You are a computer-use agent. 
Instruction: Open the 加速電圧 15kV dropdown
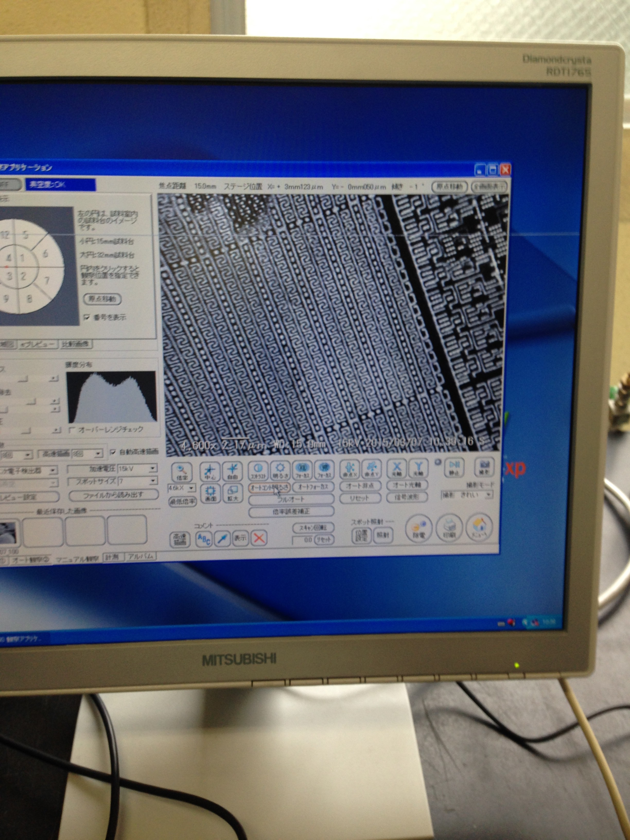point(152,469)
